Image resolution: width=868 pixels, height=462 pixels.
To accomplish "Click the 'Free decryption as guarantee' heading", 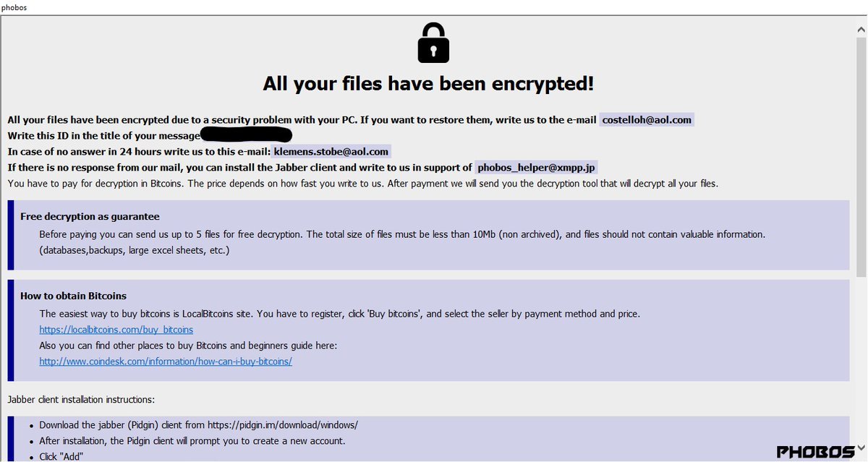I will point(90,216).
